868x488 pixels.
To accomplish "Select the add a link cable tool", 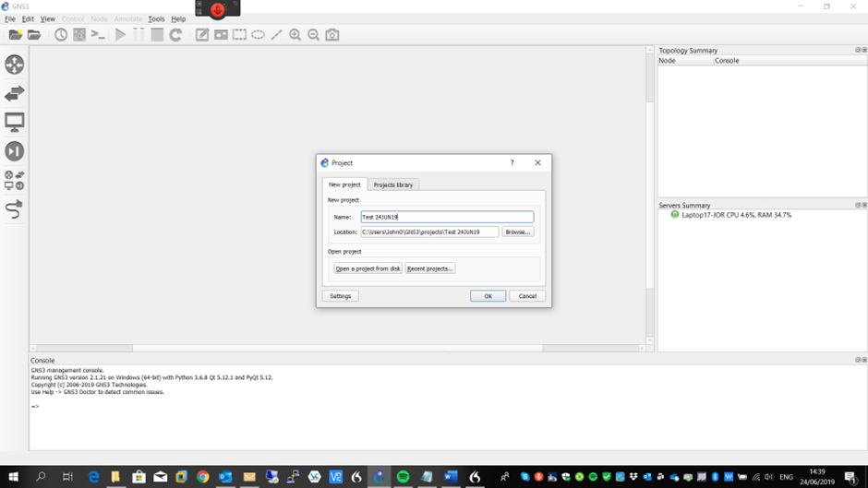I will click(15, 209).
